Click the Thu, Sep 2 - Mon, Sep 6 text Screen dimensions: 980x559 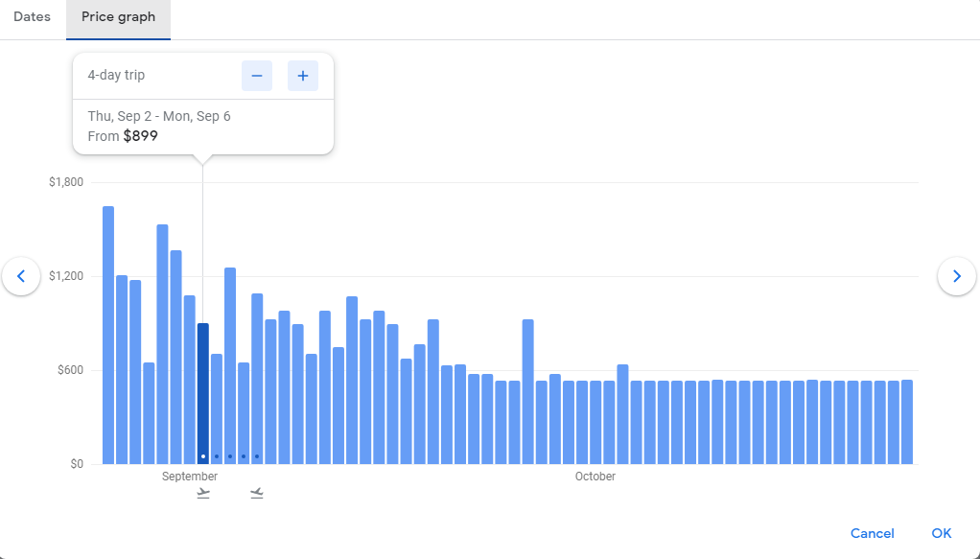click(159, 115)
